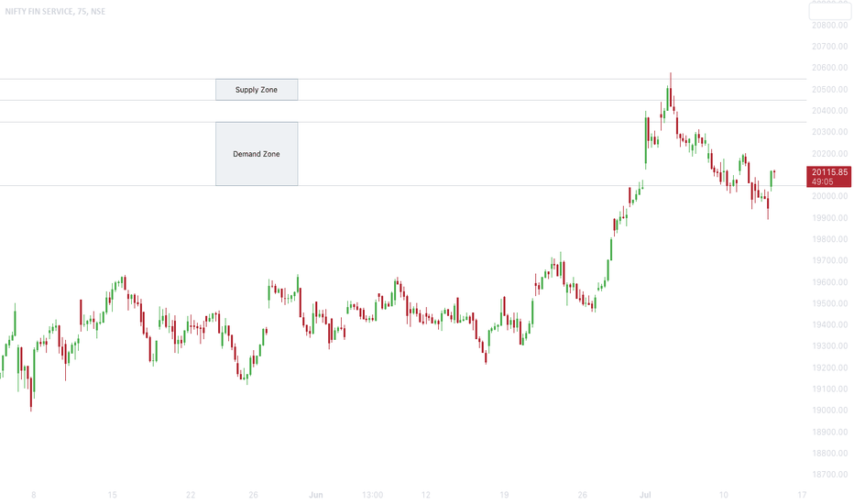854x504 pixels.
Task: Select the Jul label on time axis
Action: coord(645,495)
